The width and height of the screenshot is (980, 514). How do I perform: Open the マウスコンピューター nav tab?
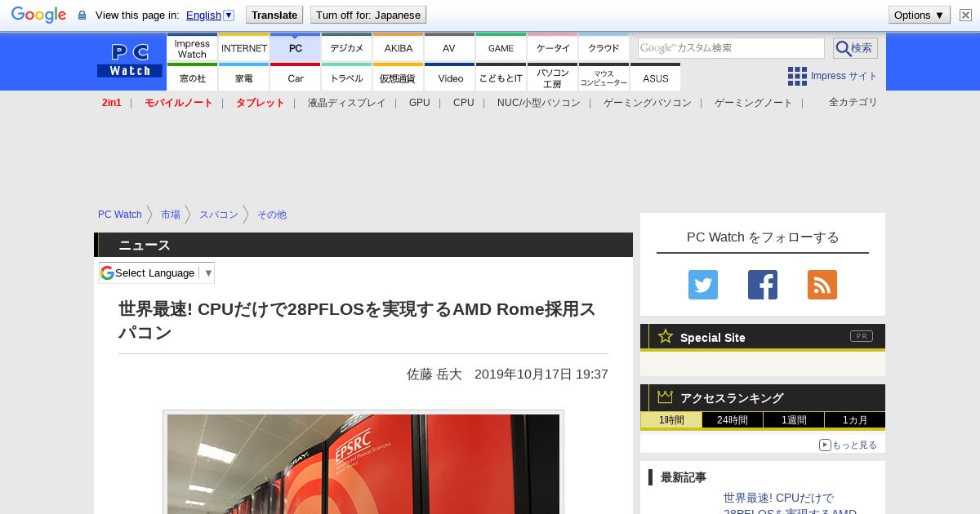point(604,78)
